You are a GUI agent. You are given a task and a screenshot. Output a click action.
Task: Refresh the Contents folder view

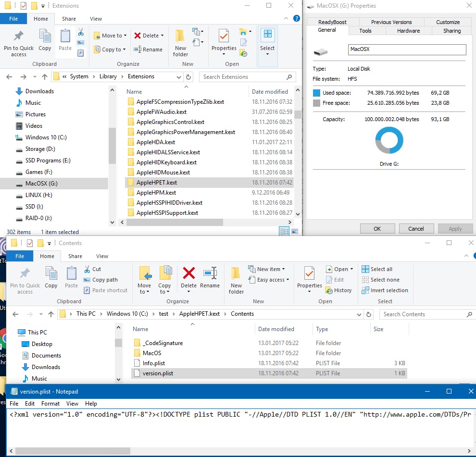tap(369, 314)
